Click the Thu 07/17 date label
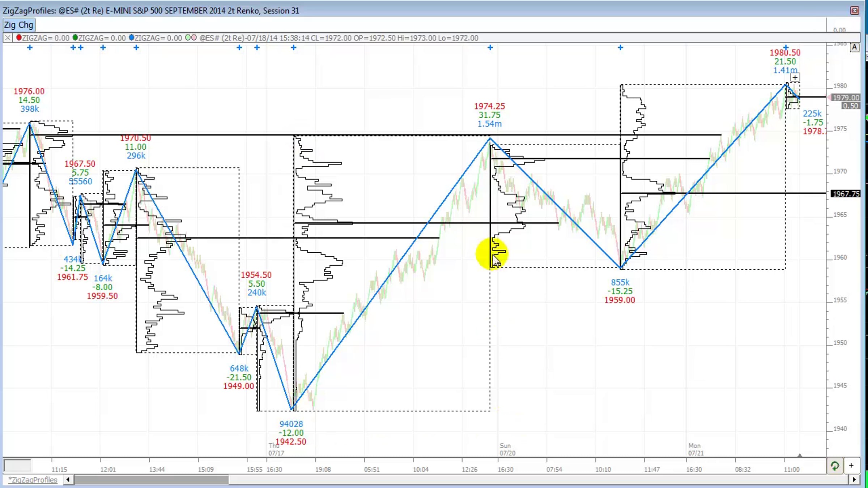Image resolution: width=868 pixels, height=488 pixels. coord(276,450)
